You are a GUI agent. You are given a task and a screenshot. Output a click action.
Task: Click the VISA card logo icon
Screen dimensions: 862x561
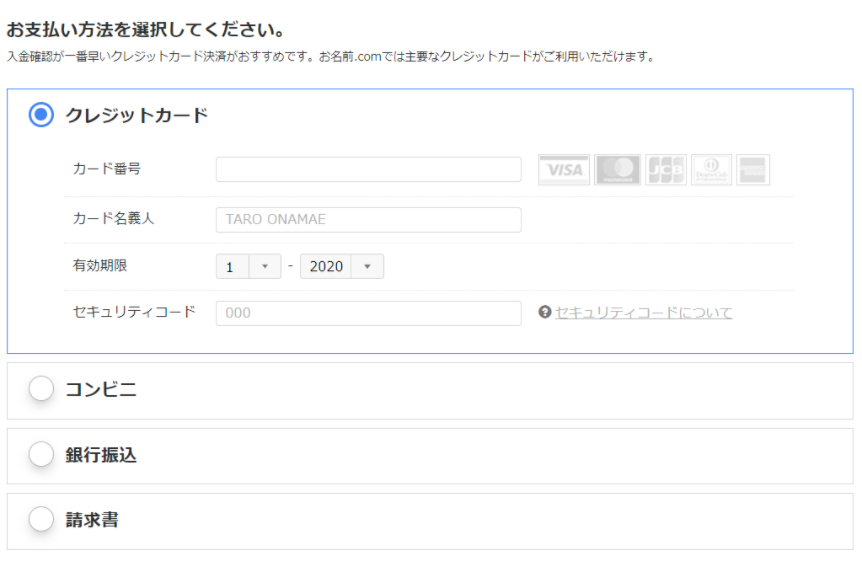(563, 170)
